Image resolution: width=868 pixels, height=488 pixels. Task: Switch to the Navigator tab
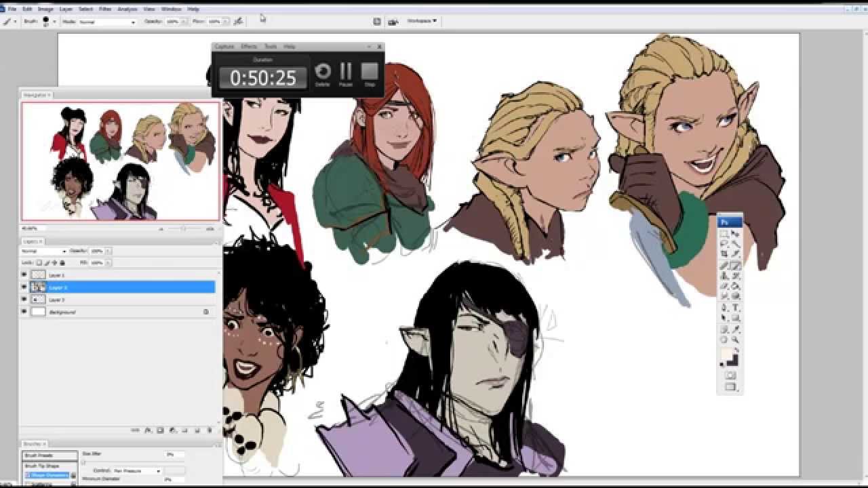pos(37,95)
